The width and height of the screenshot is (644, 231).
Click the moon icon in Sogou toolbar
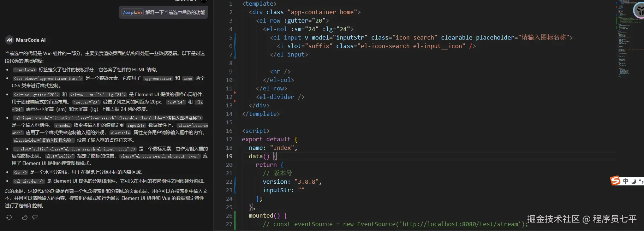click(634, 181)
